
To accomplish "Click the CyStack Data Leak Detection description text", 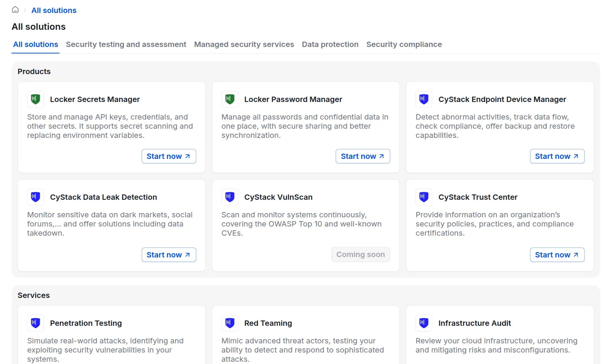I will pyautogui.click(x=110, y=224).
